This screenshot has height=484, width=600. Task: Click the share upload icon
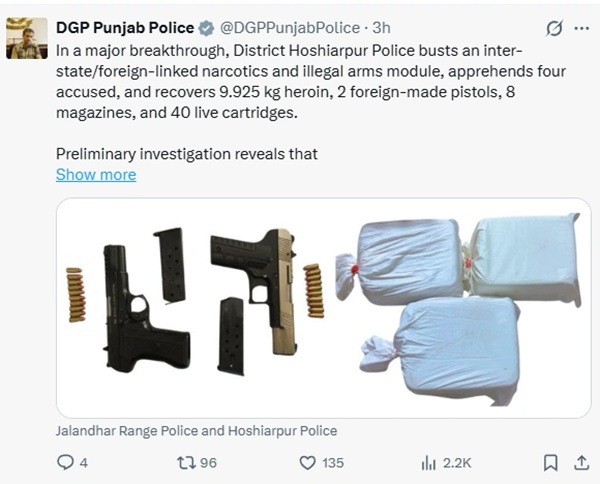point(581,463)
